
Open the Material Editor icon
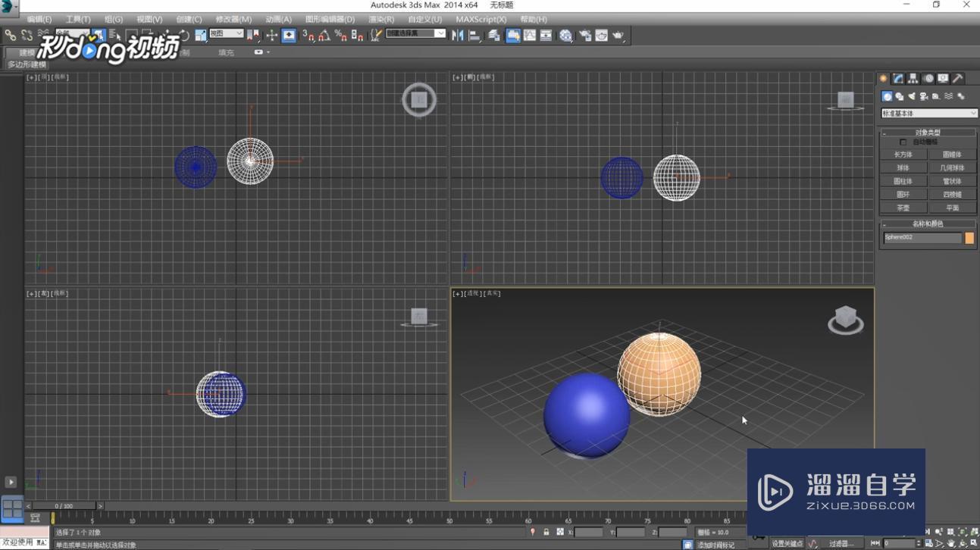565,35
